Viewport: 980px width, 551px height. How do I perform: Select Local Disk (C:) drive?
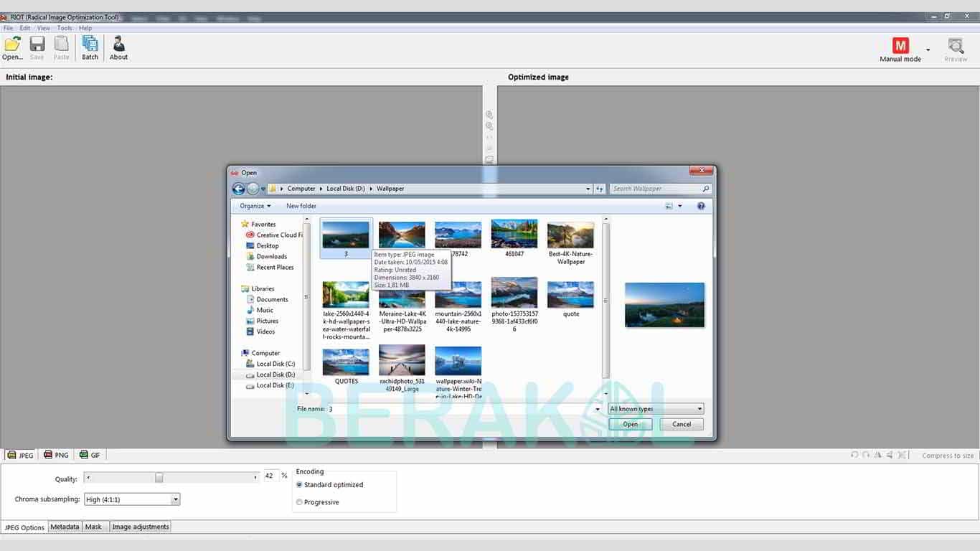tap(275, 364)
